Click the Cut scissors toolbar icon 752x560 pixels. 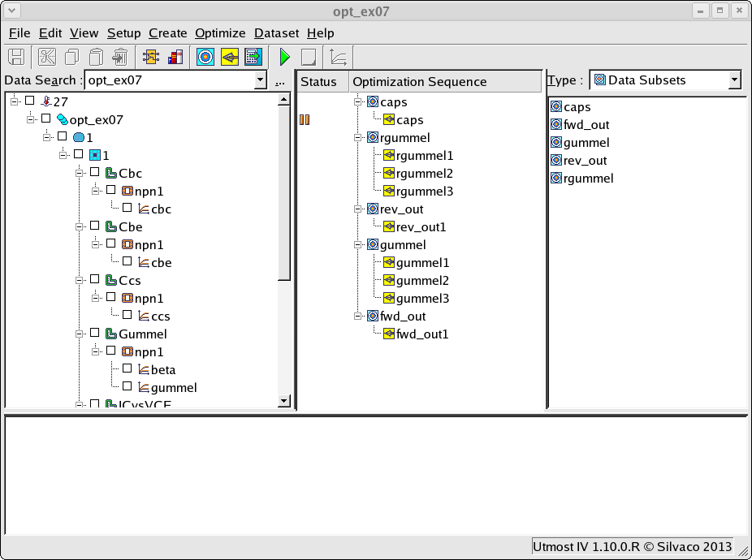(47, 57)
